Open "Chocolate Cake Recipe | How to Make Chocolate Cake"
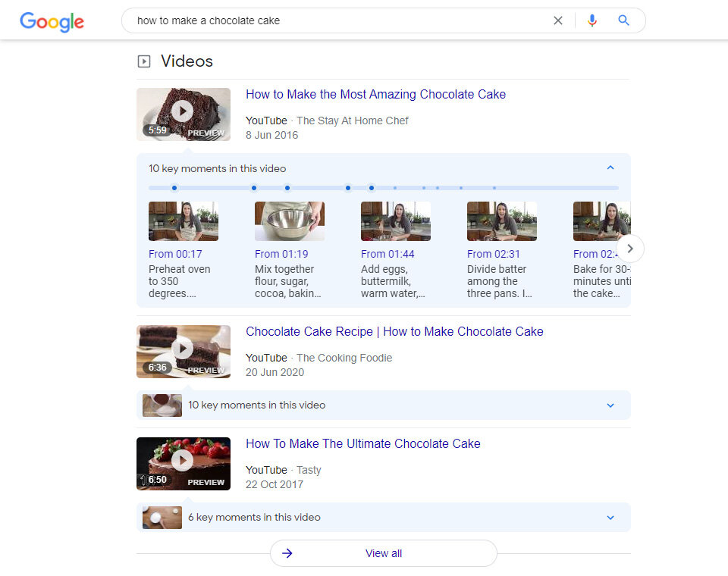This screenshot has height=576, width=728. tap(394, 331)
